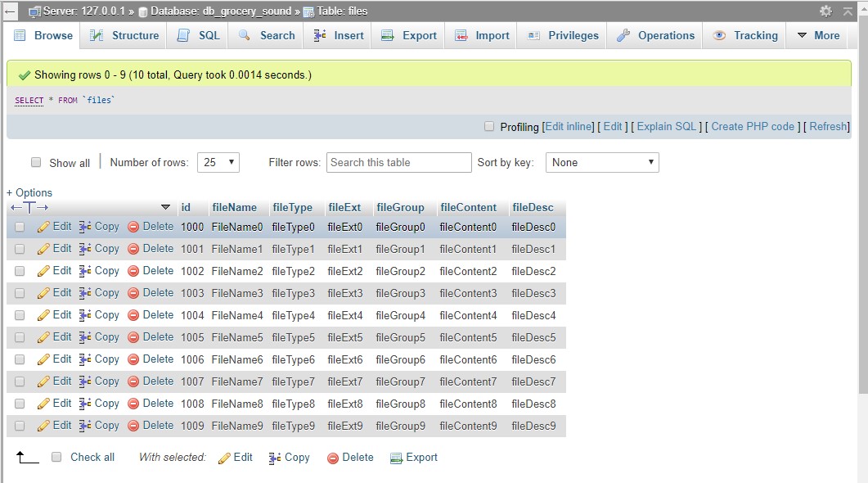The image size is (868, 483).
Task: Sort by the id column header
Action: click(186, 207)
